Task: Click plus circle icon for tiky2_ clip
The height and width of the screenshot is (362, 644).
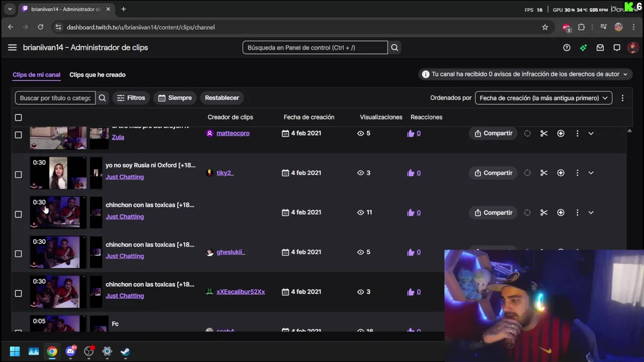Action: [560, 173]
